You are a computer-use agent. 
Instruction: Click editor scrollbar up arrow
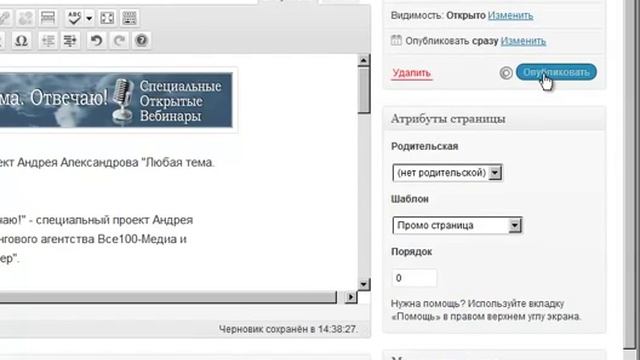click(364, 60)
